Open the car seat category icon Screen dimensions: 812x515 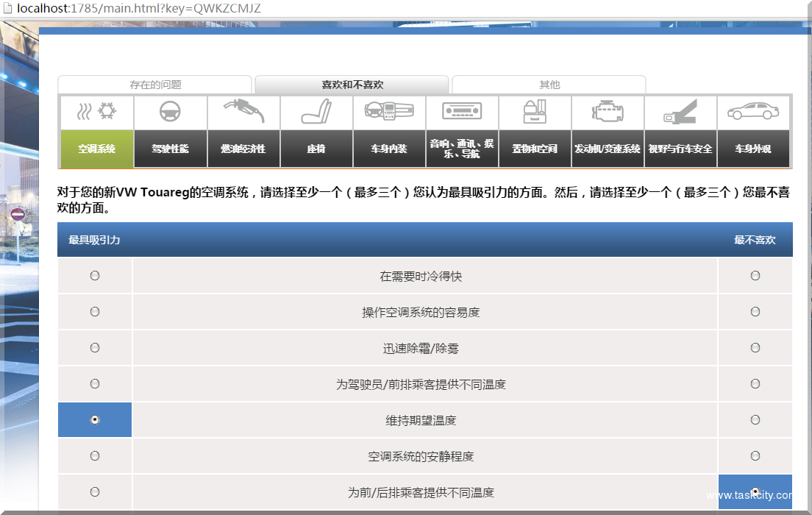tap(316, 113)
